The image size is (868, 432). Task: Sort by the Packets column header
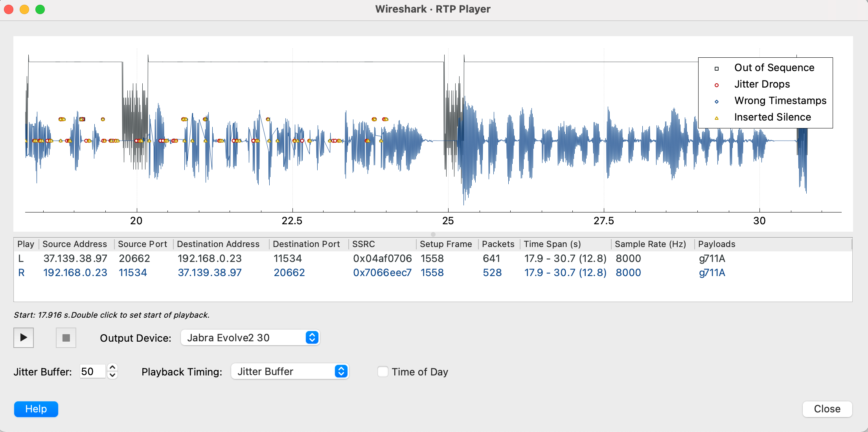click(x=498, y=244)
